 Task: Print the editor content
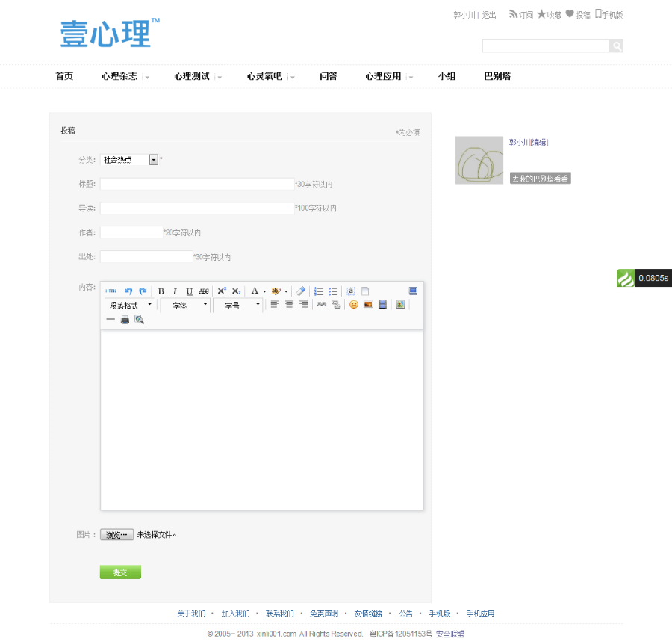[x=123, y=320]
